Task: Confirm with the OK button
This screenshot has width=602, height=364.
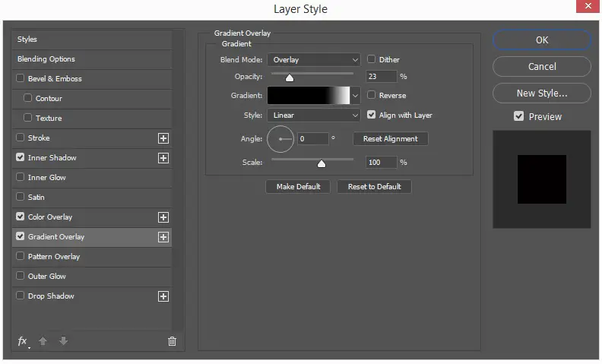Action: (542, 40)
